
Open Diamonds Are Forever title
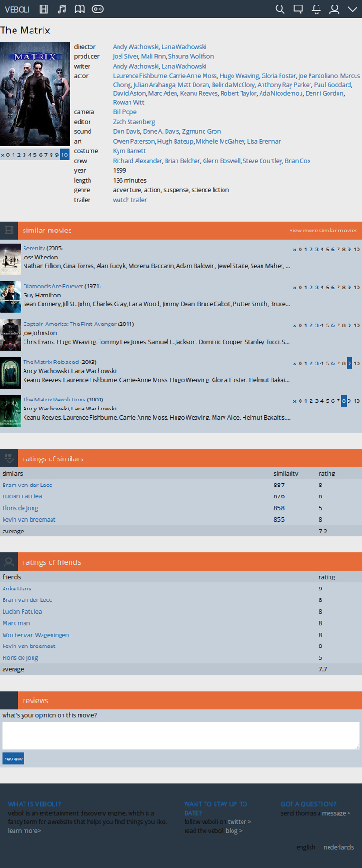point(53,287)
